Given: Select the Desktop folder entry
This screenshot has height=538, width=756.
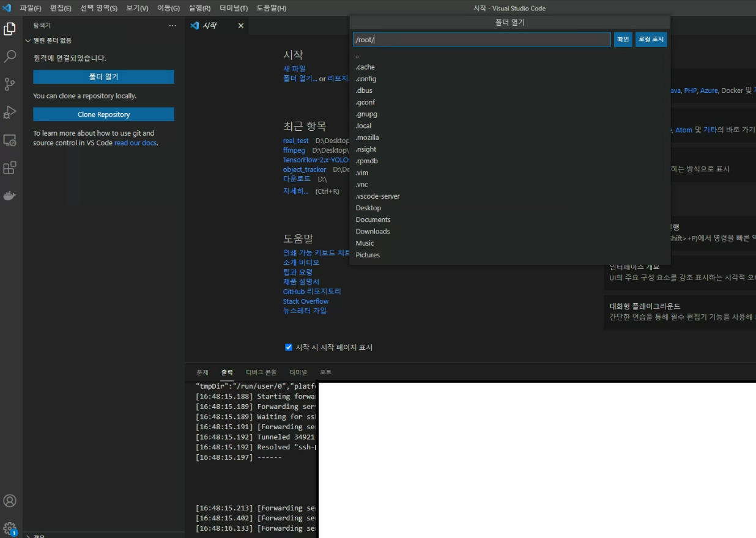Looking at the screenshot, I should pos(510,208).
